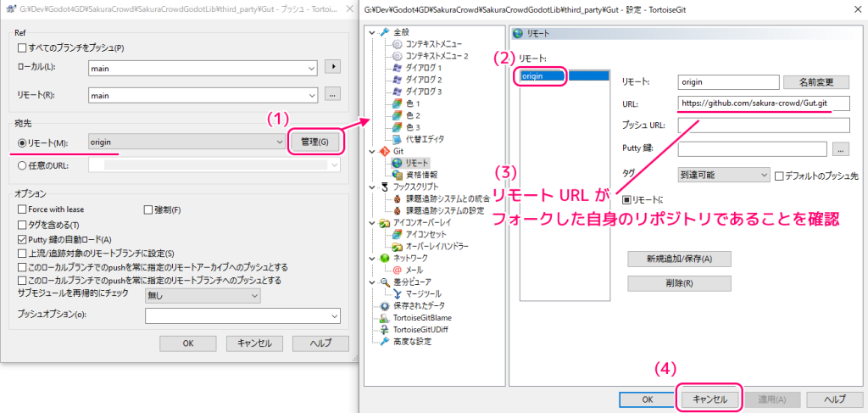Check the 強制(F) checkbox
Viewport: 868px width, 413px height.
pos(147,209)
